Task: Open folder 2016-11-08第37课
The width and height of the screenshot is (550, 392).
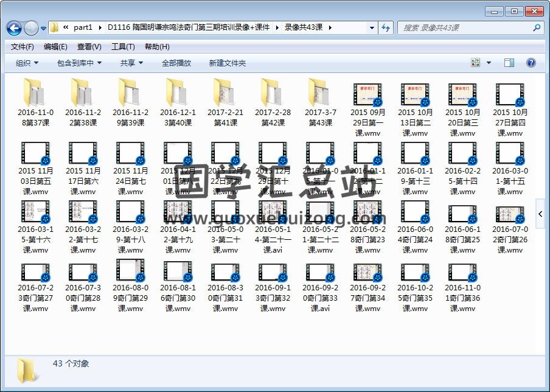Action: [35, 102]
